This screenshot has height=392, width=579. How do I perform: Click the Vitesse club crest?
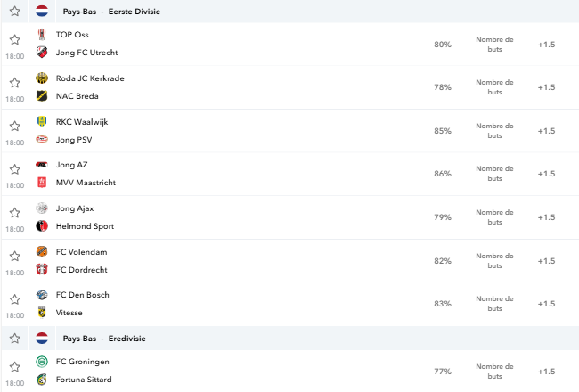pyautogui.click(x=42, y=312)
